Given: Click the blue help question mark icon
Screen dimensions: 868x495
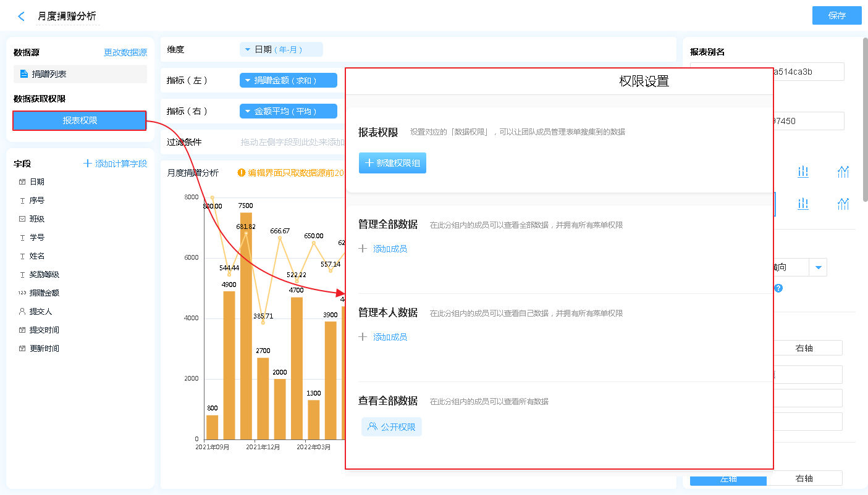Looking at the screenshot, I should (778, 288).
